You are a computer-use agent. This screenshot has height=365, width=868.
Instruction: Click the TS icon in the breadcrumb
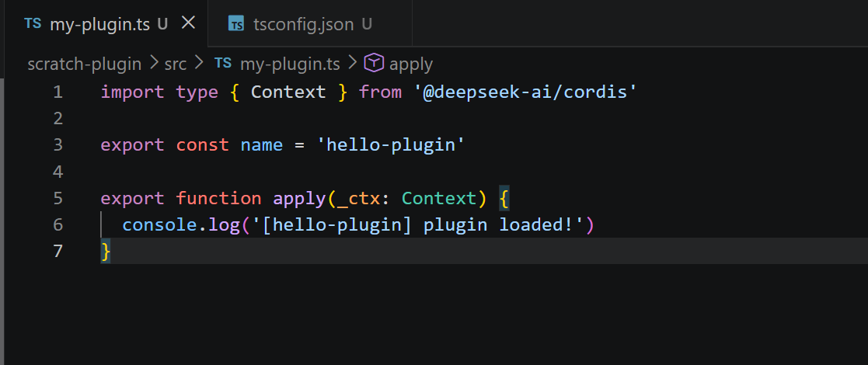(x=222, y=64)
